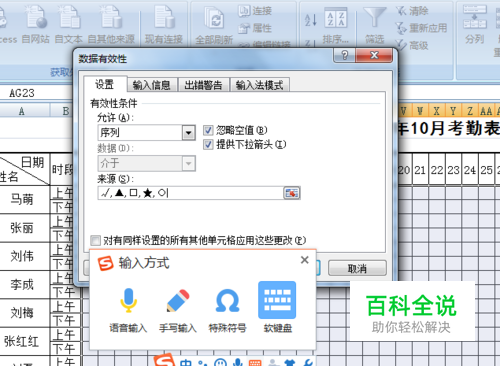Click the Name Box showing AG23

[x=36, y=93]
